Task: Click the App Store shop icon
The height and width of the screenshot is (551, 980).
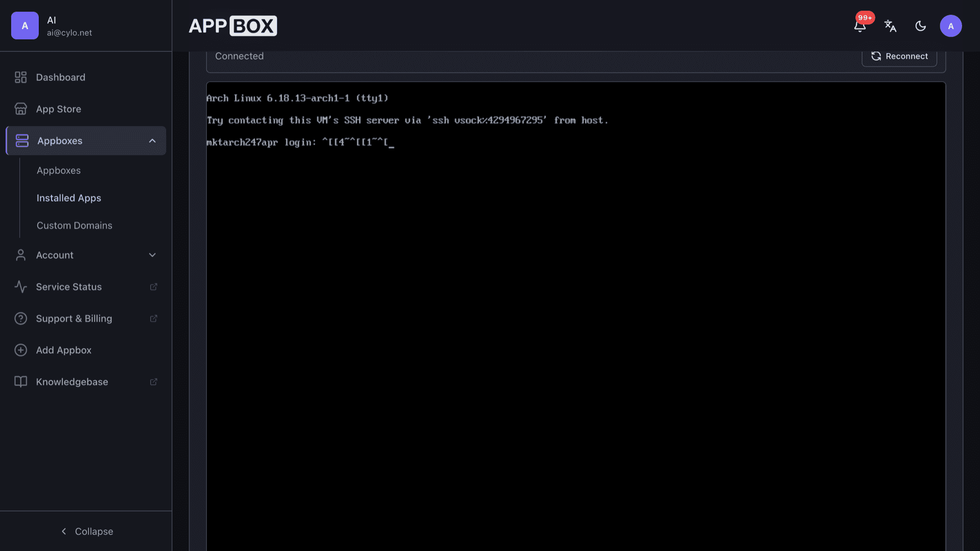Action: pos(20,109)
